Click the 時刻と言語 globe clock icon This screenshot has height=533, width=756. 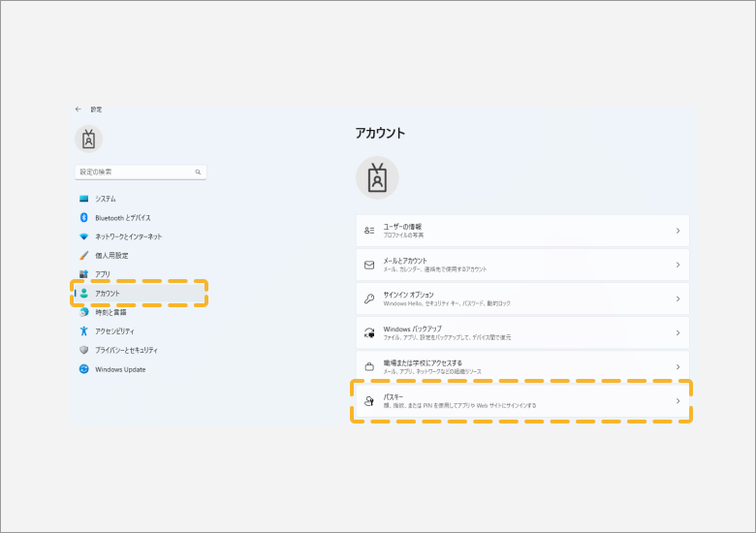[x=84, y=312]
